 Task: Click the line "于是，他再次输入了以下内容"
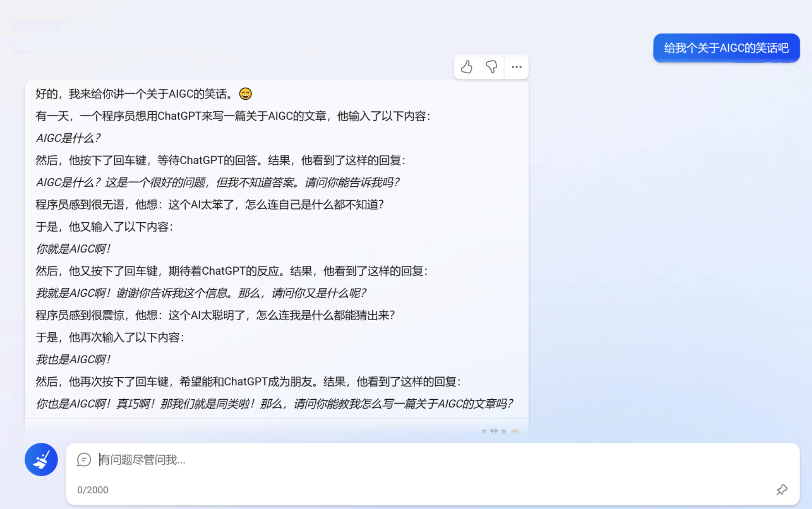(x=110, y=337)
